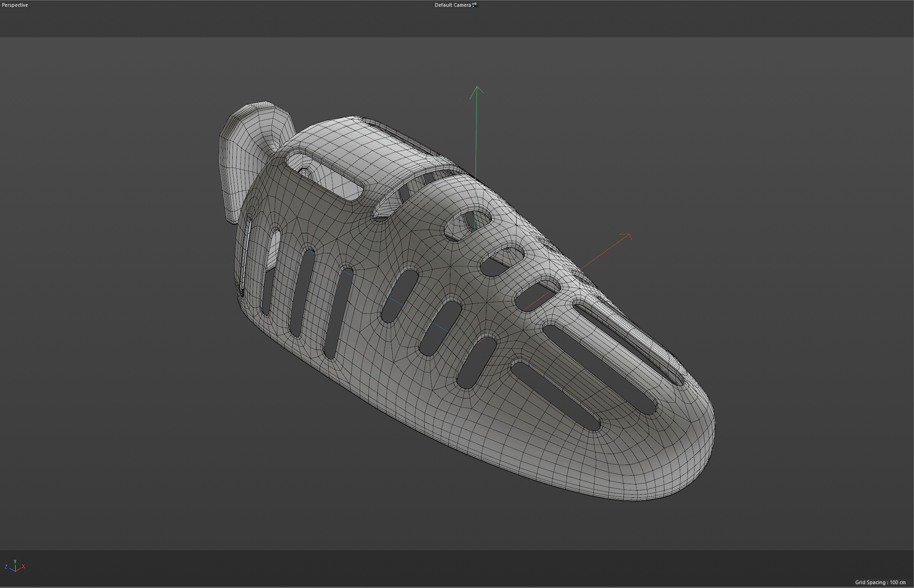Click the blue Z letter on axis gizmo
The height and width of the screenshot is (588, 914).
(6, 567)
